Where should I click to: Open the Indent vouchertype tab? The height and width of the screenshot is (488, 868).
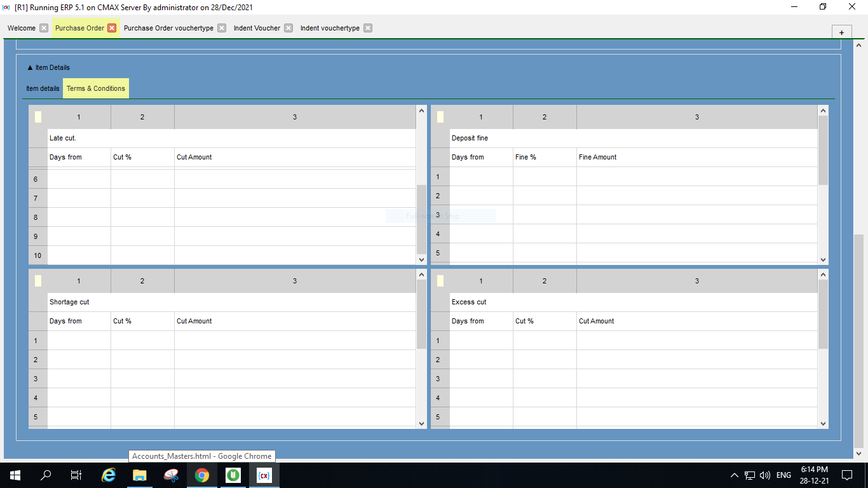pyautogui.click(x=330, y=28)
